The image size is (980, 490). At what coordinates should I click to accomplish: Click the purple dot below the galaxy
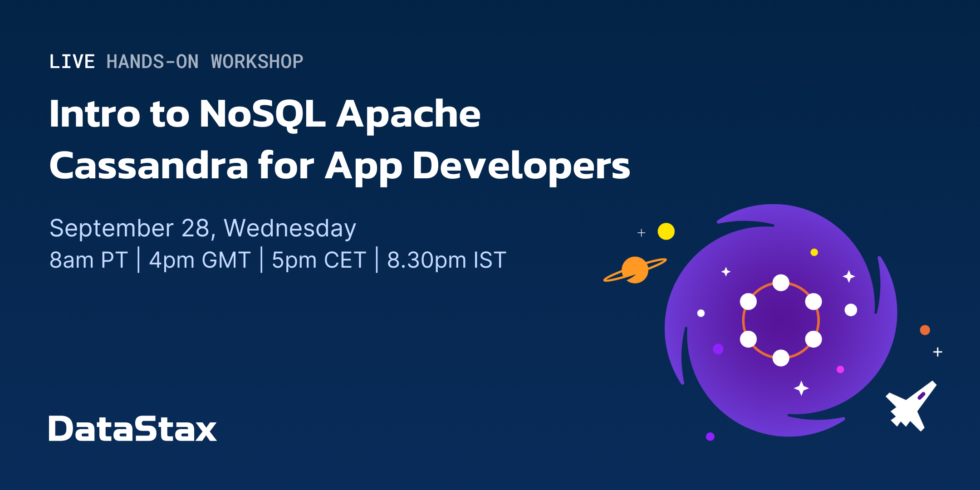click(x=710, y=436)
